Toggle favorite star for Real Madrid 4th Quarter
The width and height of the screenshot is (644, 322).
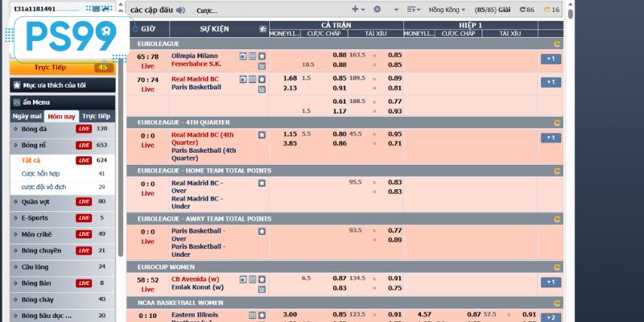262,134
